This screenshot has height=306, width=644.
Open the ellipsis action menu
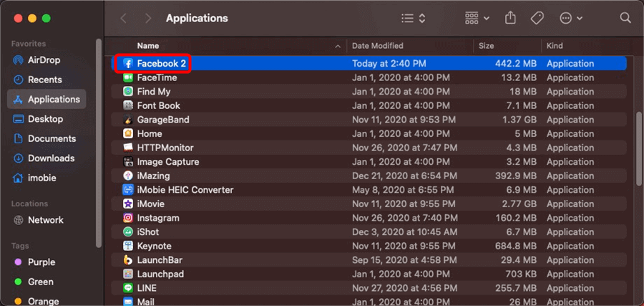tap(571, 19)
